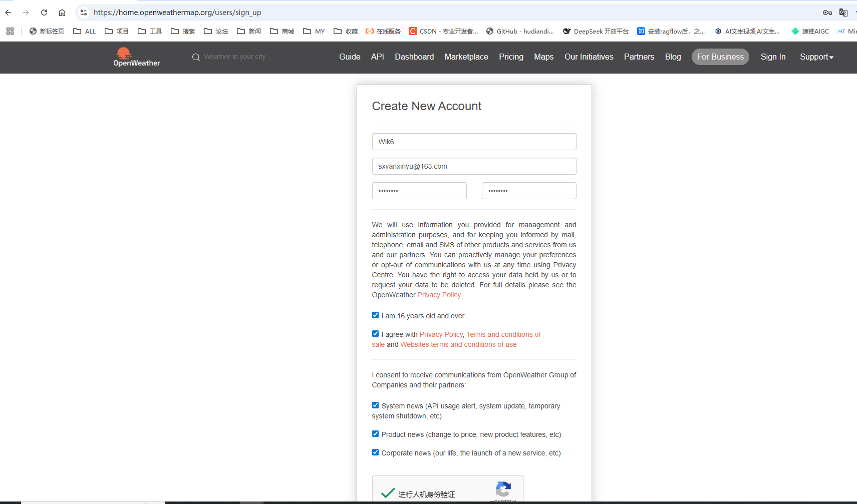
Task: Open the API menu item
Action: (x=378, y=57)
